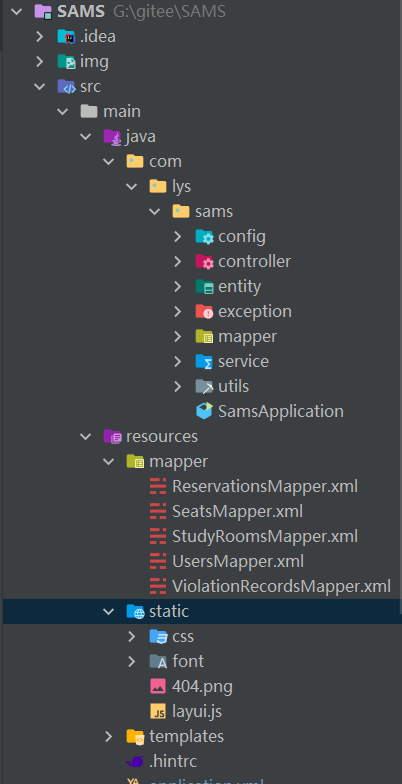Collapse the resources mapper folder

pyautogui.click(x=109, y=462)
